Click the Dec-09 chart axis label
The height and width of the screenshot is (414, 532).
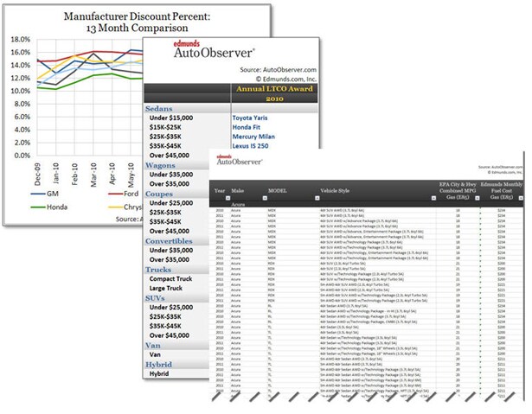37,175
